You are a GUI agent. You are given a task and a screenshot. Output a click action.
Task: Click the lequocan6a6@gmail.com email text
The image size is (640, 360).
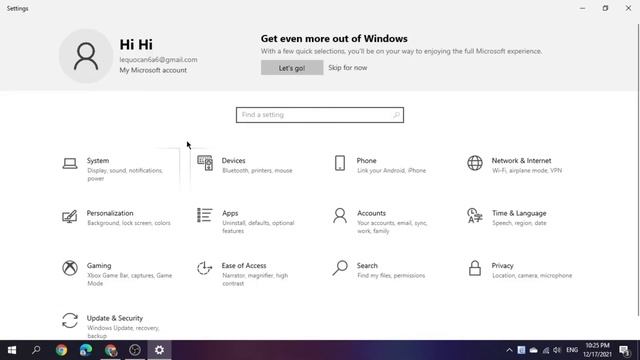[x=158, y=60]
